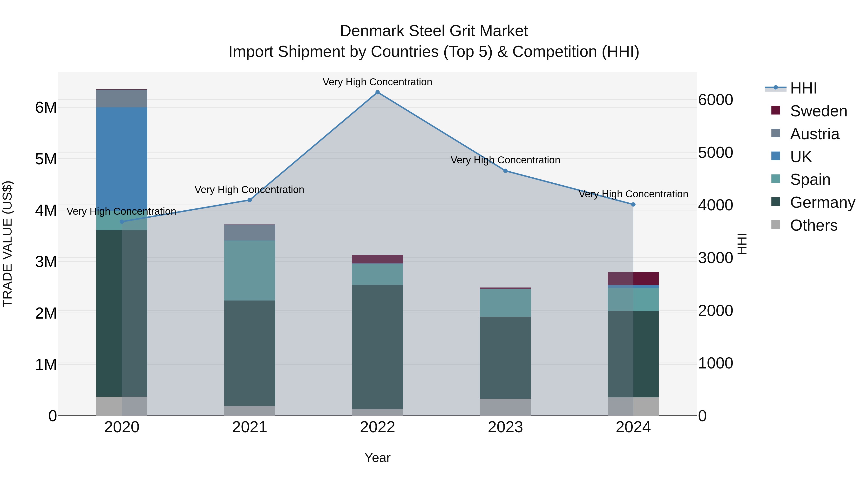Click the Austria bar segment in 2021

250,232
